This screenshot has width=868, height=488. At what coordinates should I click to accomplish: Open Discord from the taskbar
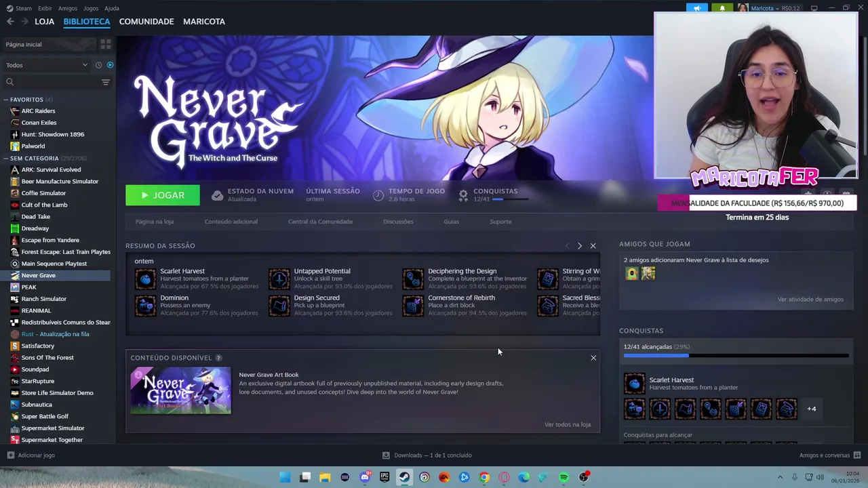click(365, 477)
